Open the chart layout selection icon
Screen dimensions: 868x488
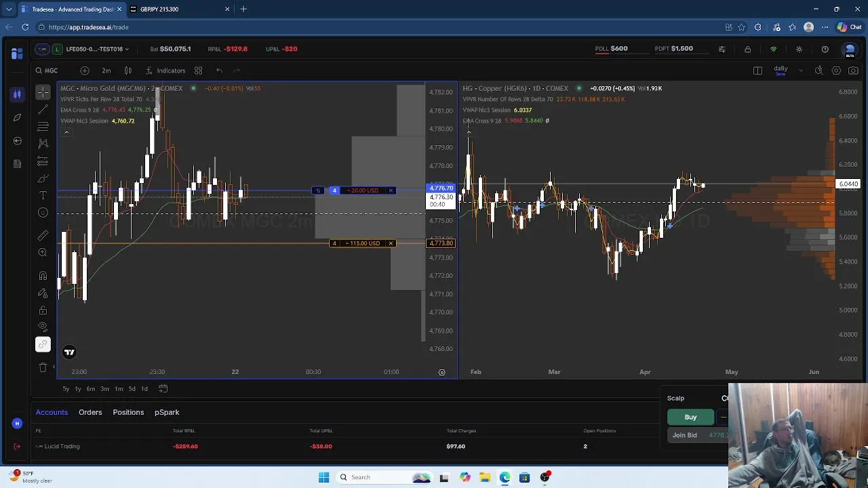(x=757, y=70)
